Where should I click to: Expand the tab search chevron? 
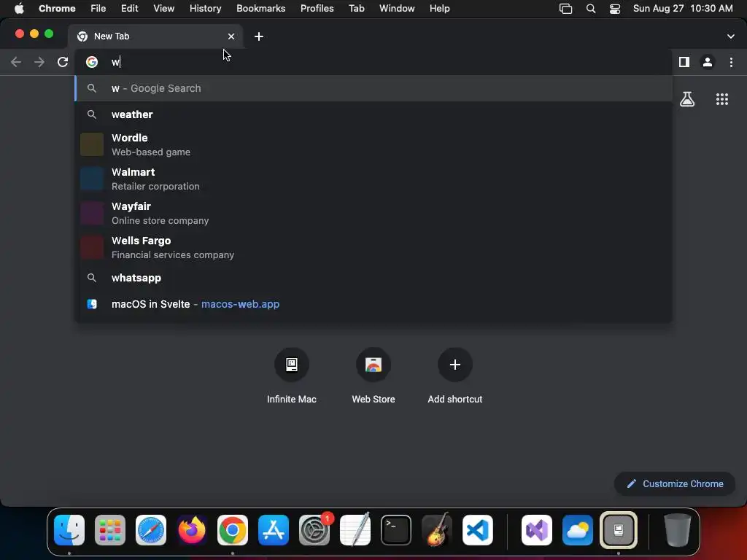tap(730, 36)
